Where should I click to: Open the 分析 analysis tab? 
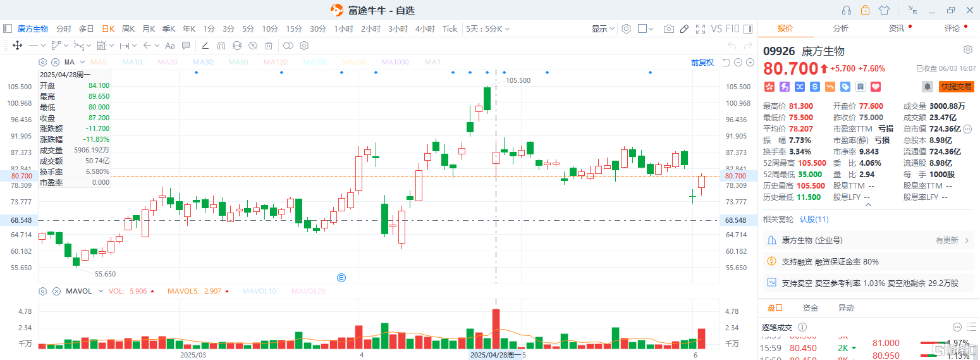tap(841, 28)
